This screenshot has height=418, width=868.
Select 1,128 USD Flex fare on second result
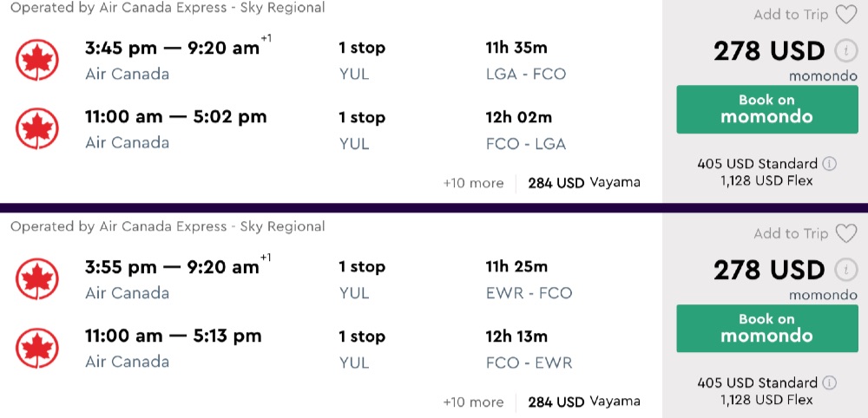766,399
